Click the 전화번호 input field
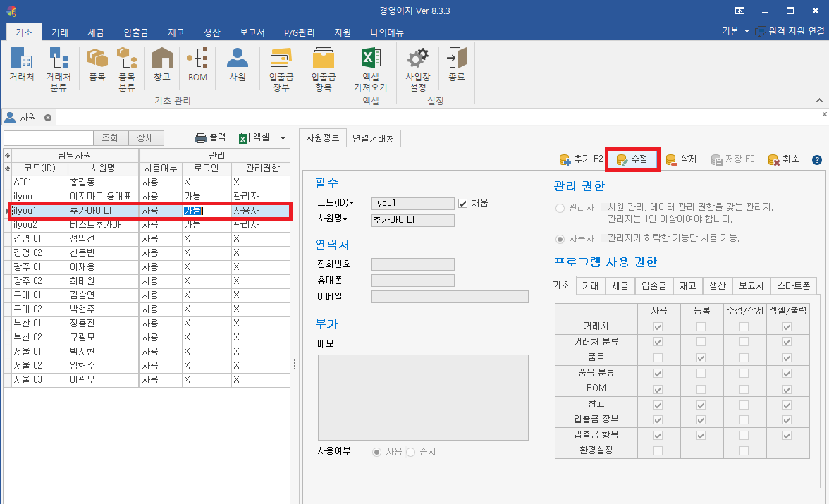Image resolution: width=829 pixels, height=504 pixels. [x=412, y=264]
